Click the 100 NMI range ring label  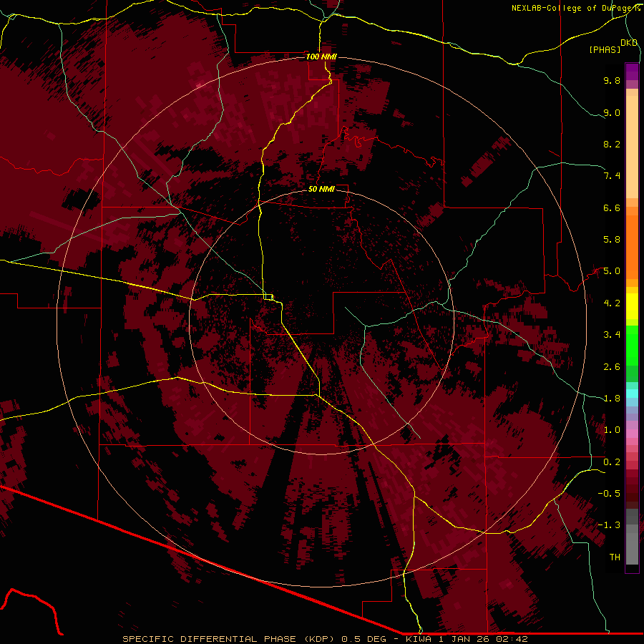(x=321, y=57)
